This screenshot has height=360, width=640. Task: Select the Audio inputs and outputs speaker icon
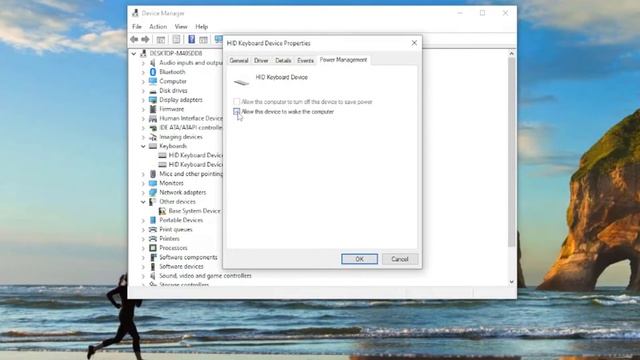pos(153,62)
